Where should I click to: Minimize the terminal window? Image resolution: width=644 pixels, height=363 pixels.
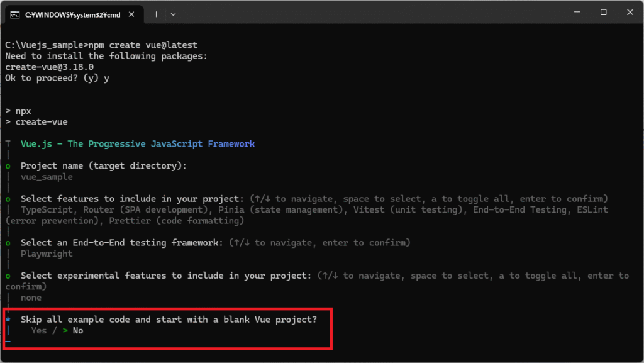574,13
